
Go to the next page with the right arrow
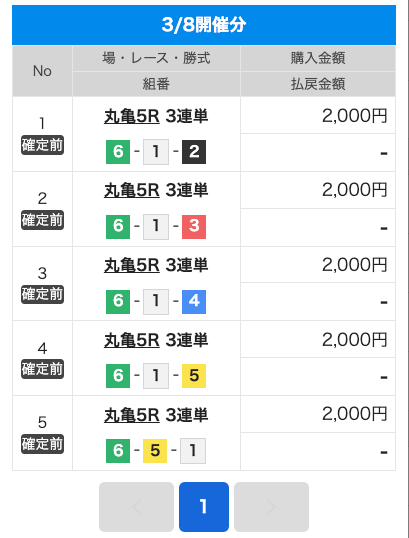(271, 507)
